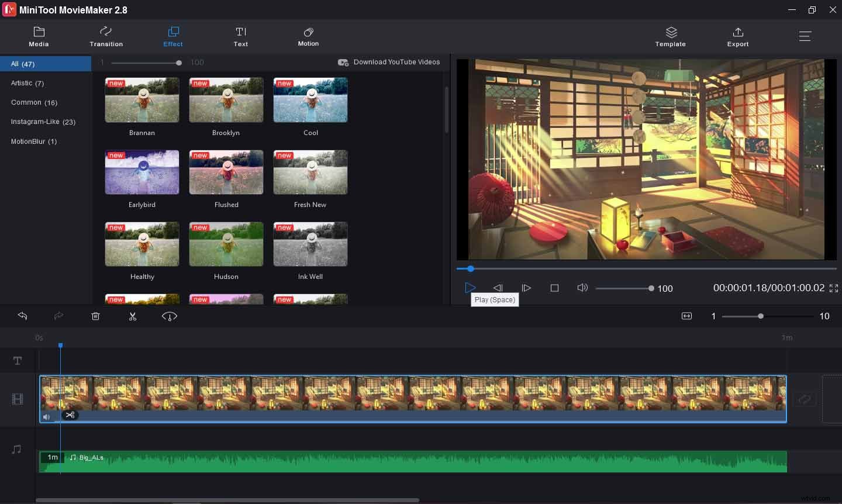Apply the Hudson effect thumbnail
This screenshot has height=504, width=842.
pyautogui.click(x=226, y=244)
